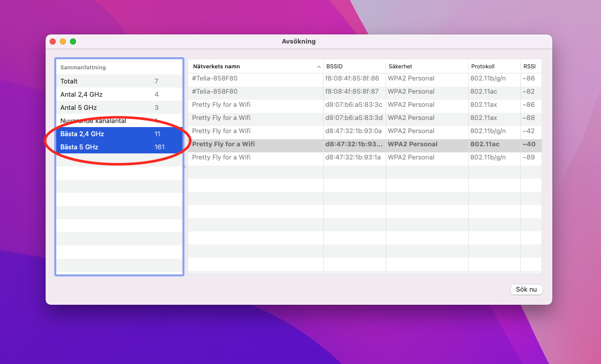Select the Bästa 5 GHz row
The image size is (601, 364).
[119, 147]
